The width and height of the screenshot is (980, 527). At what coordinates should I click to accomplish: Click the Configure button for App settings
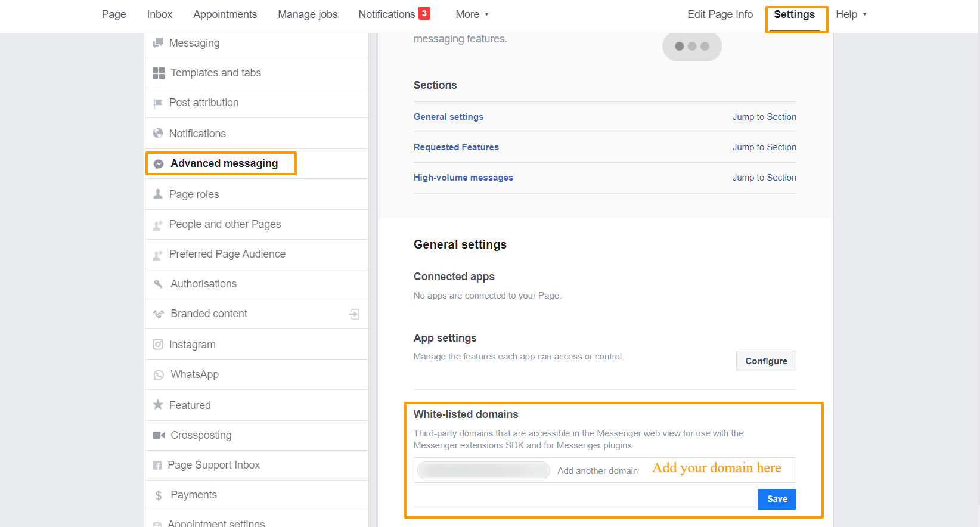766,361
